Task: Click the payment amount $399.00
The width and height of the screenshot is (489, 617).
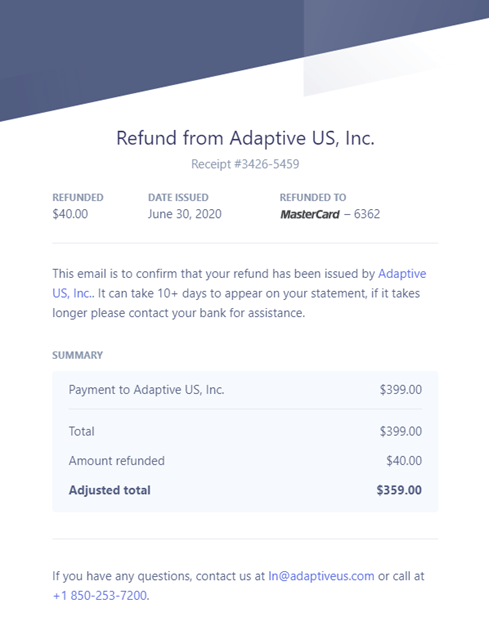Action: [x=400, y=390]
